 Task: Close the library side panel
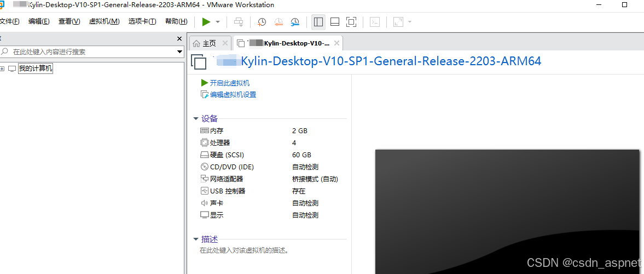click(x=179, y=39)
